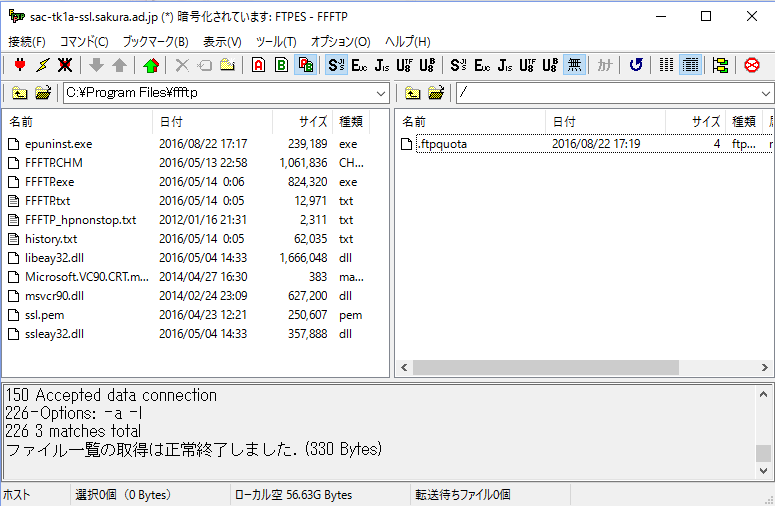Sort local list by 種類 column header

[x=351, y=122]
